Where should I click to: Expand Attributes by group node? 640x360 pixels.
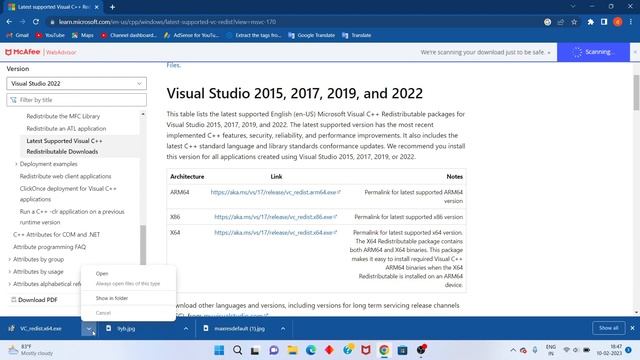(10, 260)
